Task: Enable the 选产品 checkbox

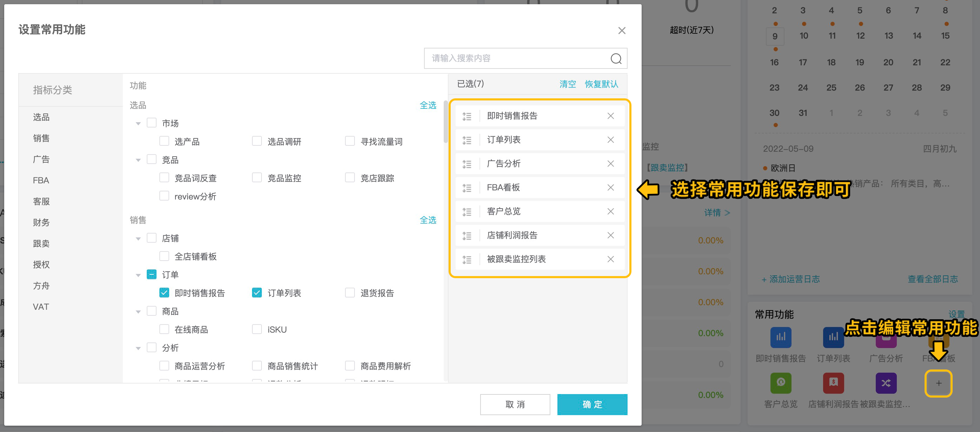Action: coord(164,141)
